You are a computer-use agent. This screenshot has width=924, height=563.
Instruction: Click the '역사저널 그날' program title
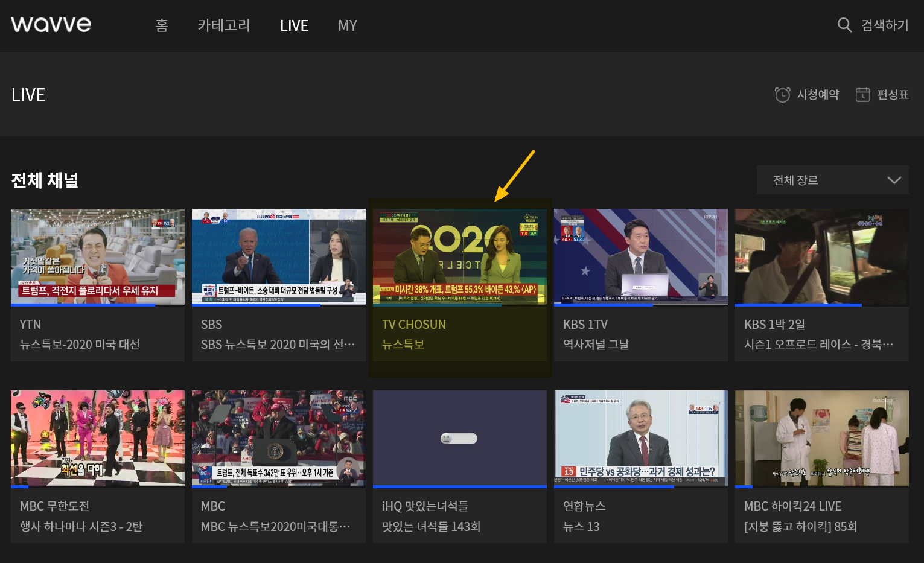(x=596, y=345)
